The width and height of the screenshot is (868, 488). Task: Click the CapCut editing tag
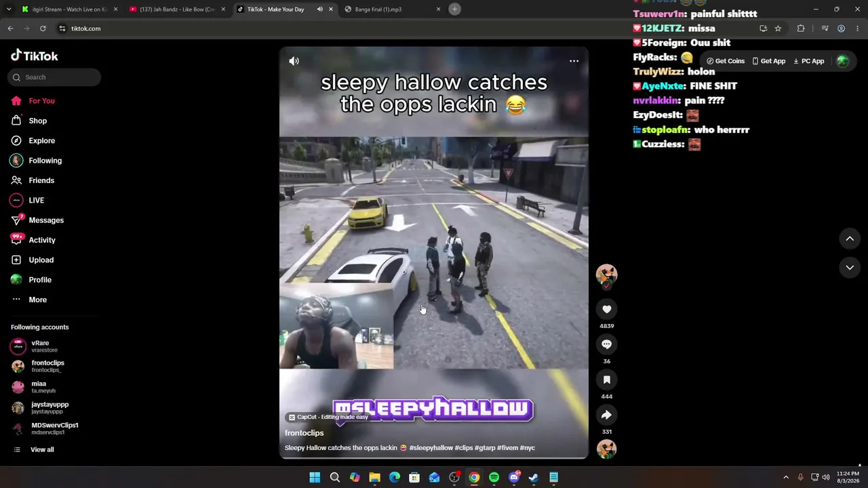click(x=328, y=417)
